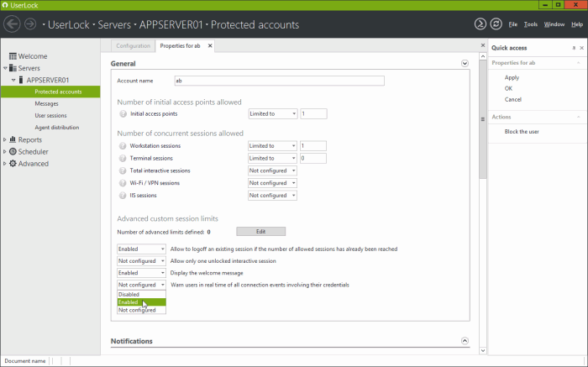Click Edit for advanced limits

tap(260, 232)
